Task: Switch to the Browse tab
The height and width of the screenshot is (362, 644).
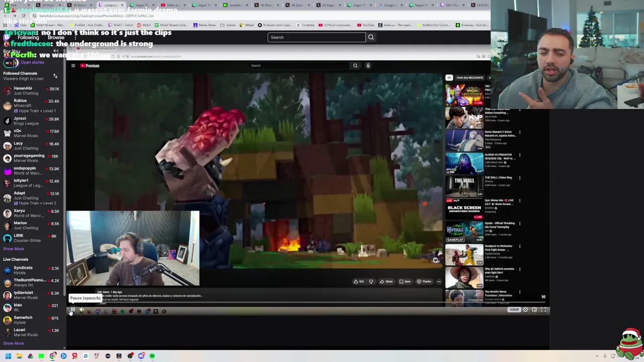Action: (56, 38)
